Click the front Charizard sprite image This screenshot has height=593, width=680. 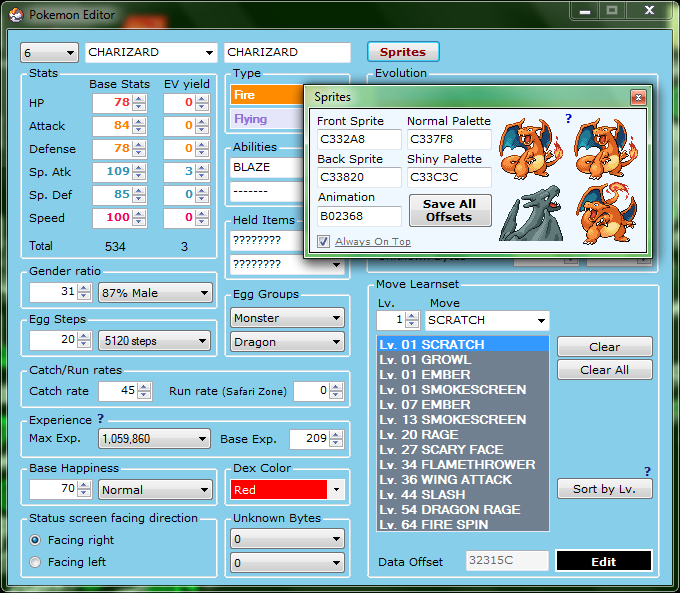530,147
